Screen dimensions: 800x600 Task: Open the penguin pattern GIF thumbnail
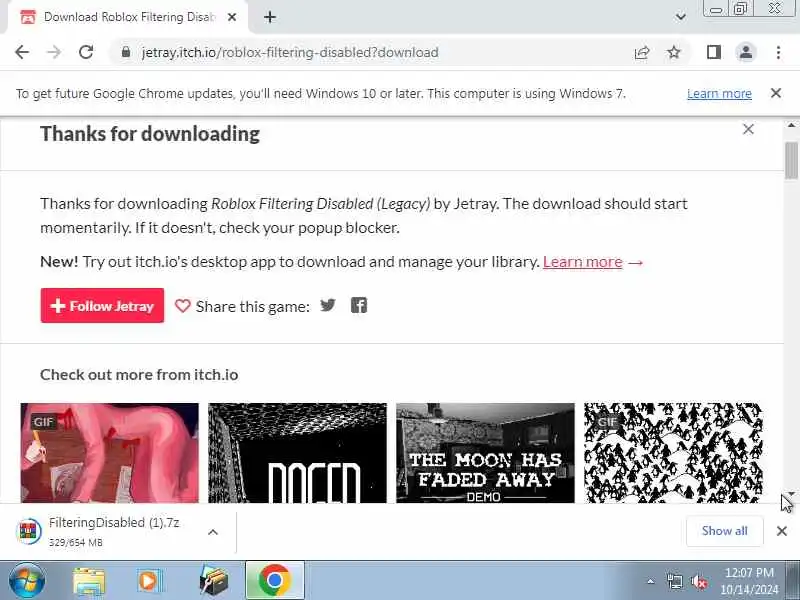click(x=673, y=453)
